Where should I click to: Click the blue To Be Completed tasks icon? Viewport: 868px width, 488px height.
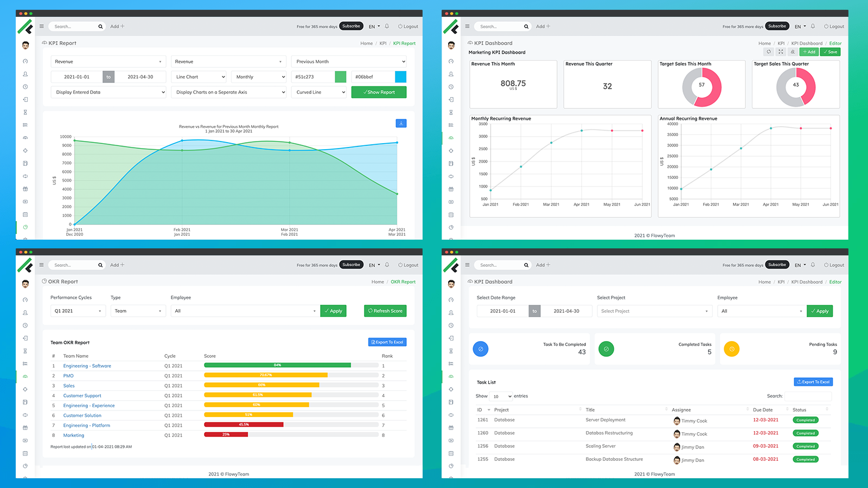[x=481, y=349]
